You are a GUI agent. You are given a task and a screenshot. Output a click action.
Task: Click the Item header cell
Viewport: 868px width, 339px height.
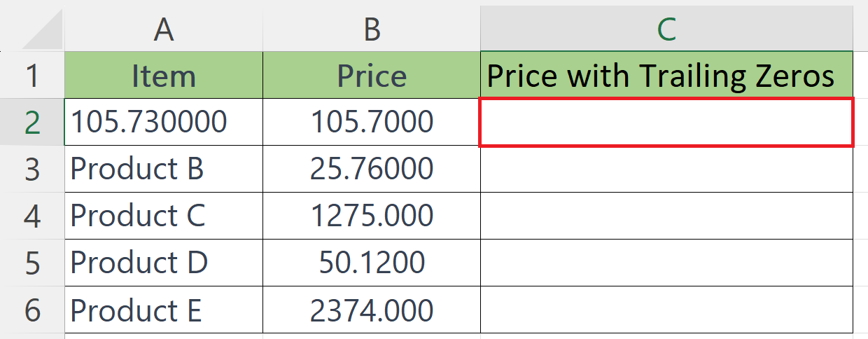pos(164,75)
